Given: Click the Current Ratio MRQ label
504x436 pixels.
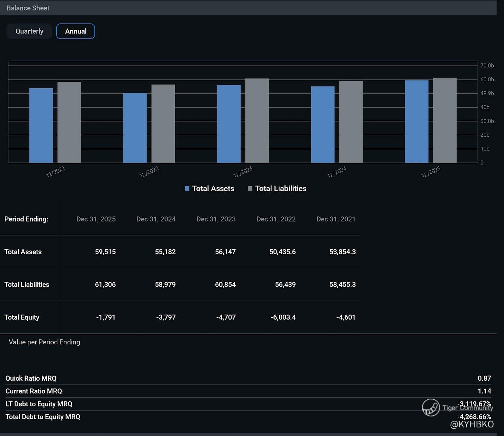Looking at the screenshot, I should pos(34,391).
